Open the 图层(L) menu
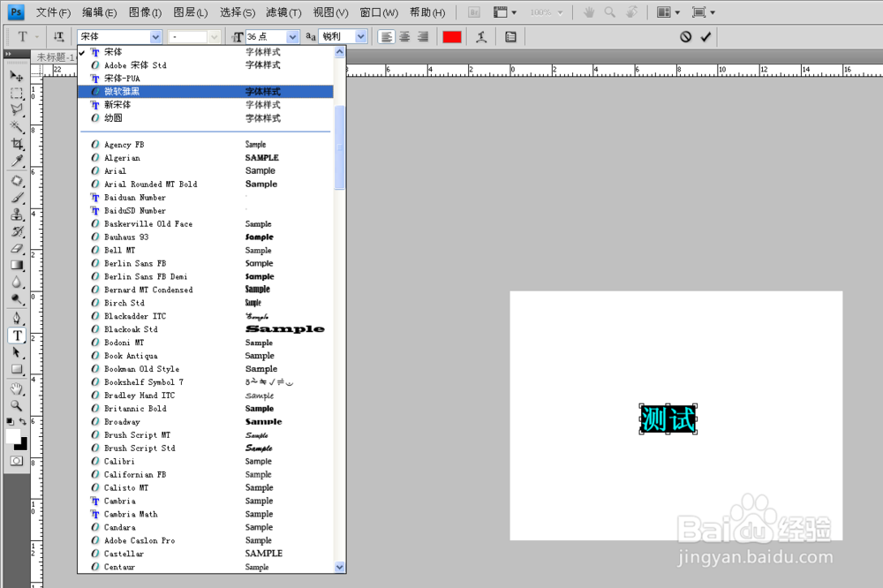Screen dimensions: 883x588 tap(191, 12)
